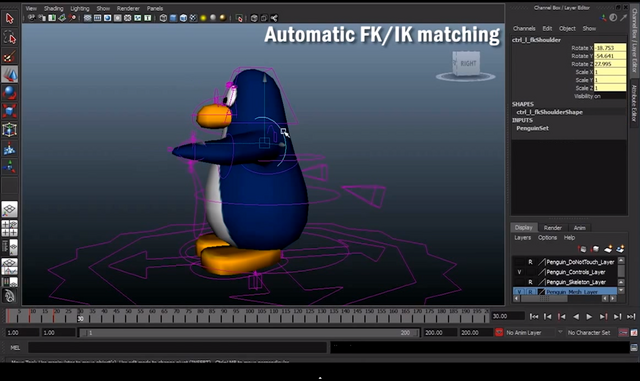Select the Show Manipulator tool
Viewport: 640px width, 381px height.
9,167
